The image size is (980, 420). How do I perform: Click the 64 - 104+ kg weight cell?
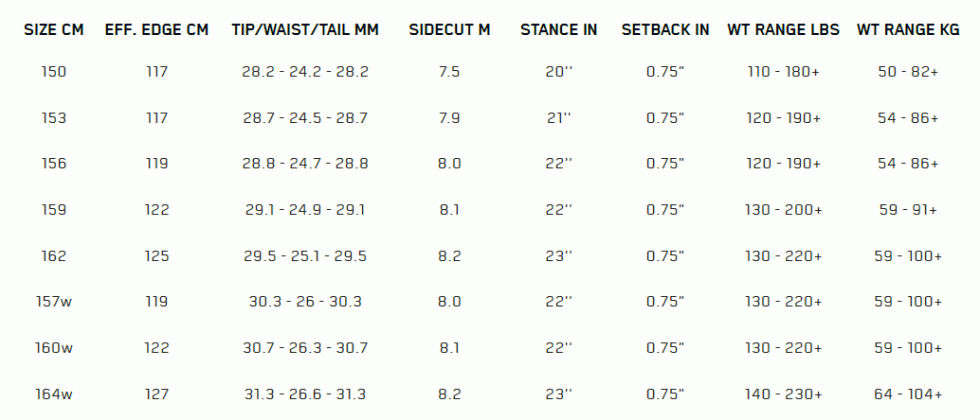908,394
